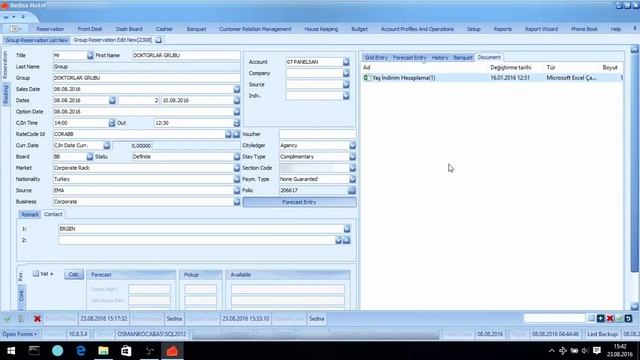
Task: Click the Ad column header
Action: tap(367, 67)
